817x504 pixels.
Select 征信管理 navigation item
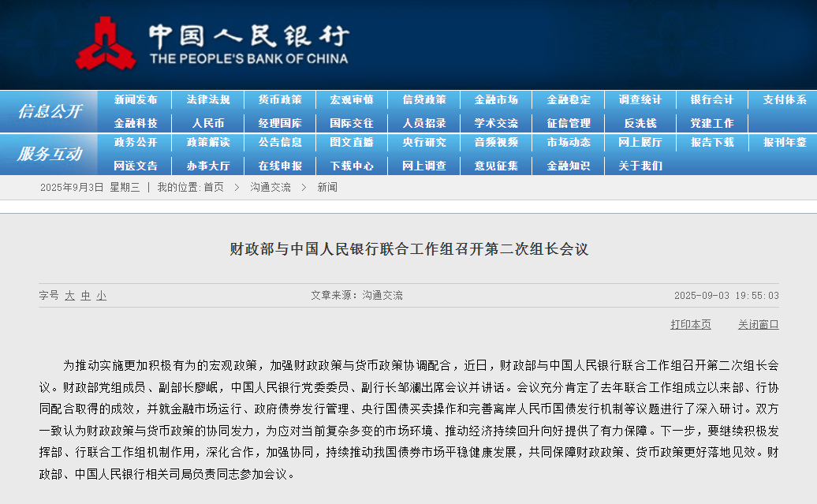point(569,123)
